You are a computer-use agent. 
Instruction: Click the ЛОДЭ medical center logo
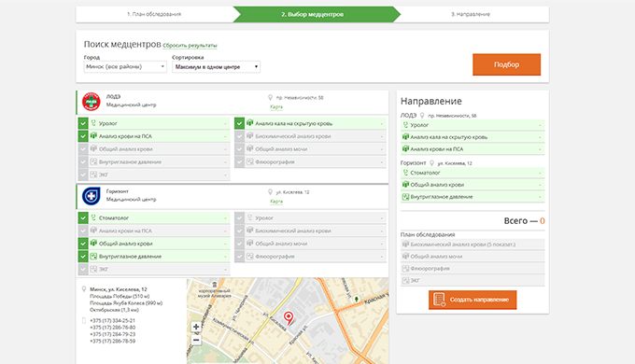[92, 101]
